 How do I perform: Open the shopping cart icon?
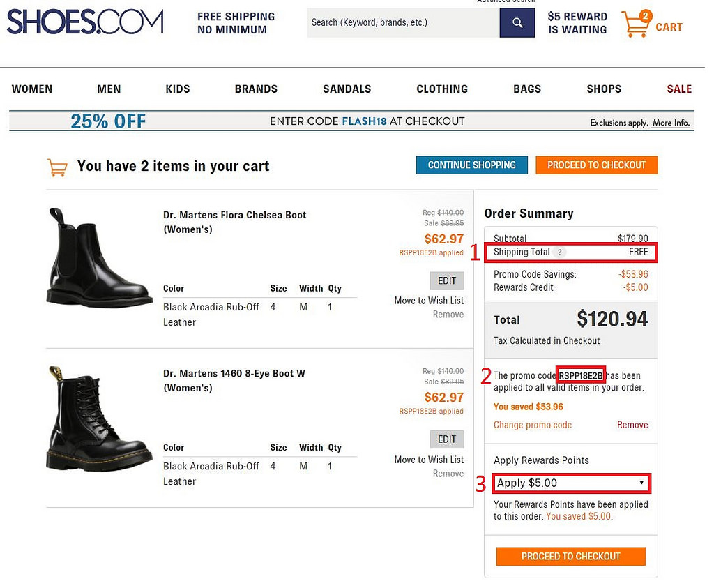pos(635,24)
